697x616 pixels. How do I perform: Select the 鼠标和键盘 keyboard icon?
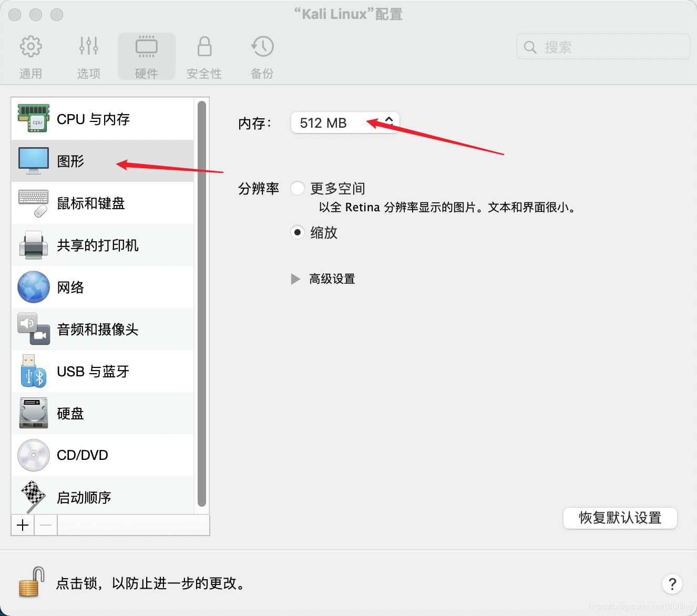coord(34,203)
